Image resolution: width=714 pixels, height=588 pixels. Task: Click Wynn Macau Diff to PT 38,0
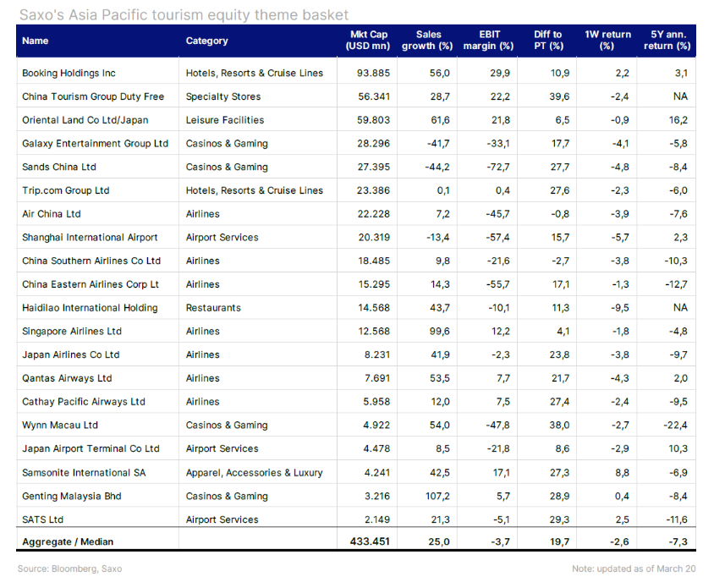(x=560, y=425)
